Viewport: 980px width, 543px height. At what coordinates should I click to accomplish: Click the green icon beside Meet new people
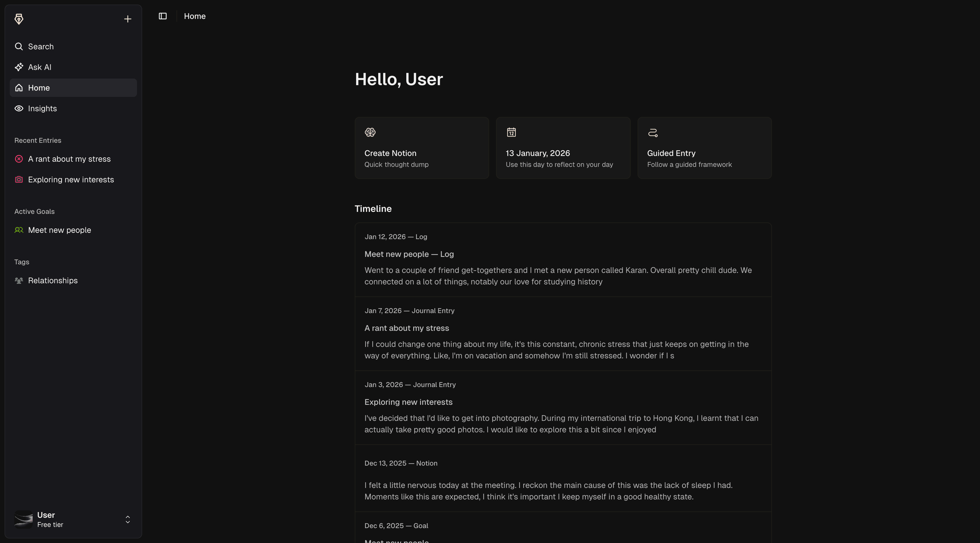[19, 230]
